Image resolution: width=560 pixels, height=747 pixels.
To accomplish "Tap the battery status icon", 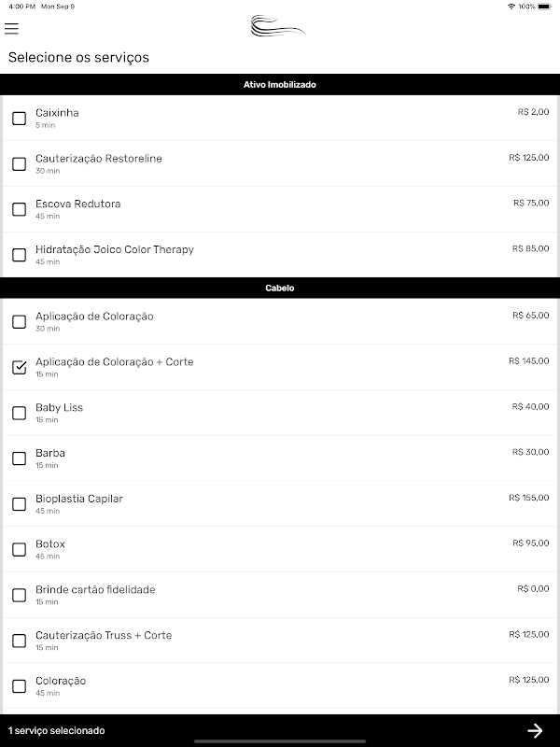I will (544, 7).
